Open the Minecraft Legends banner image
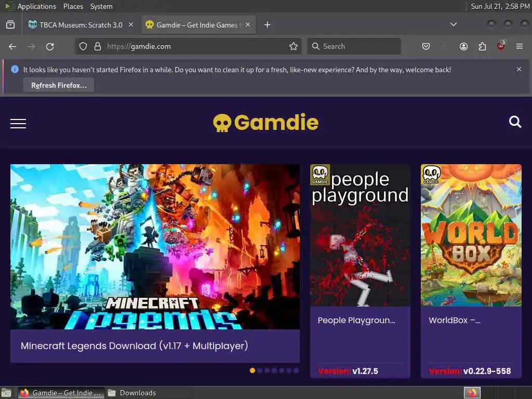 155,247
